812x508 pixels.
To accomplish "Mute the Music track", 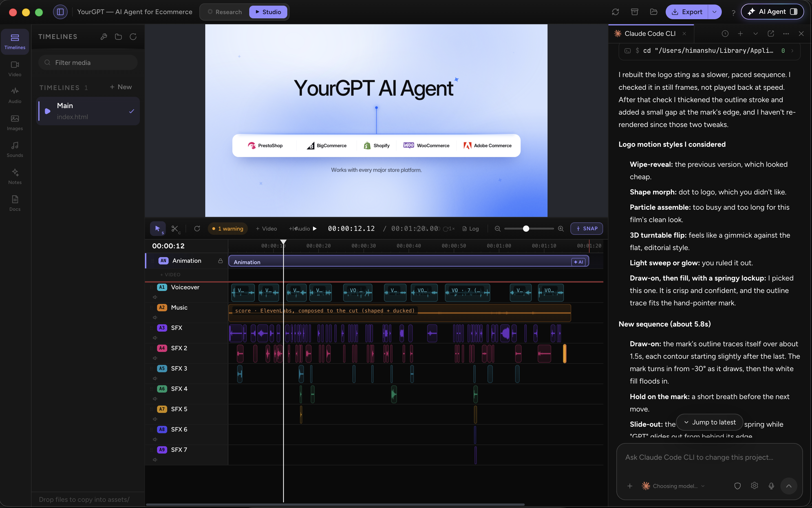I will [x=155, y=317].
